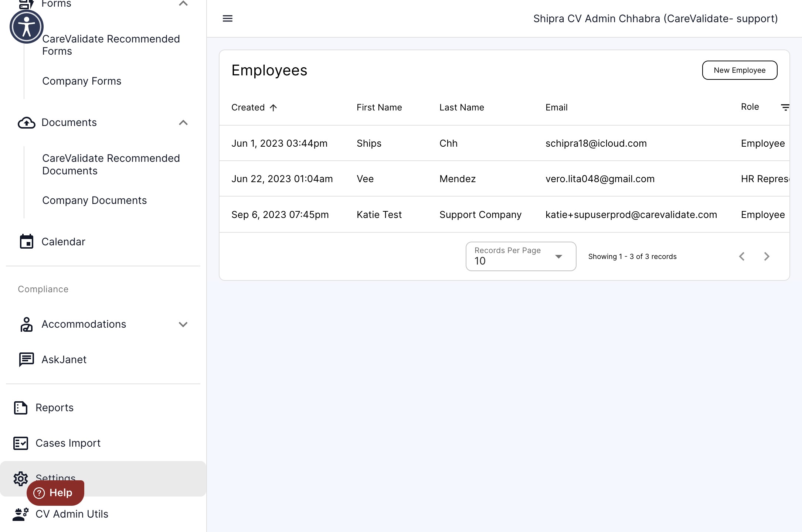Go to the next page of records

[767, 256]
